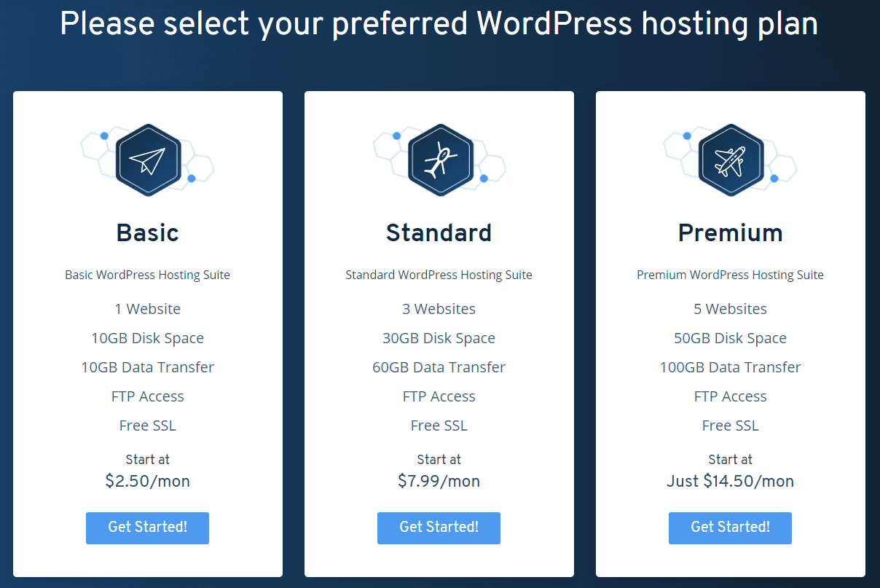Screen dimensions: 880x588
Task: Get started with the Premium plan
Action: click(730, 528)
